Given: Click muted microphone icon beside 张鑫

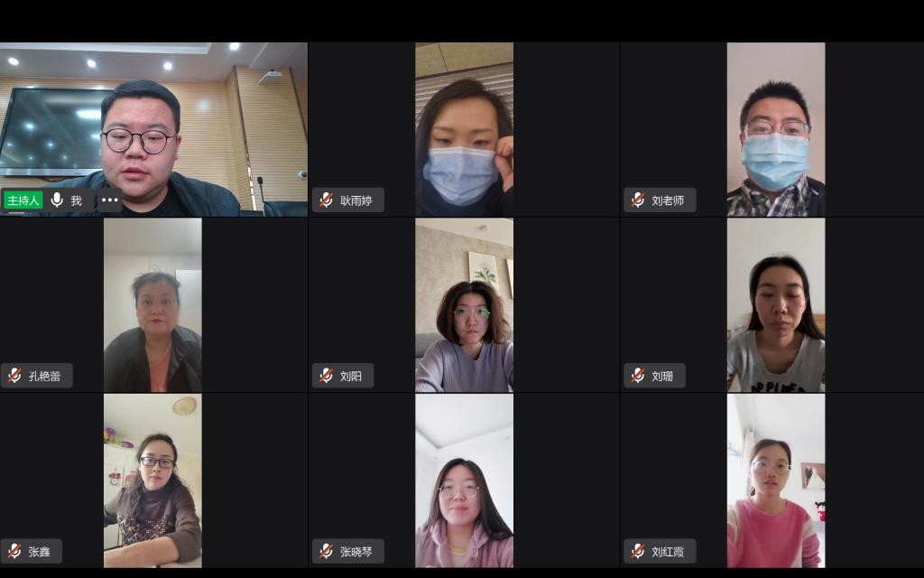Looking at the screenshot, I should click(x=14, y=552).
